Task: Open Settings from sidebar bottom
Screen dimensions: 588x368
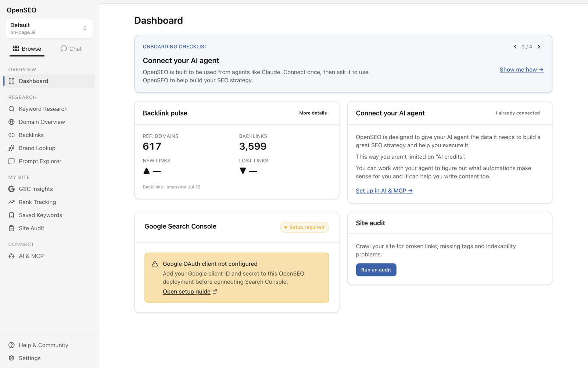Action: (49, 358)
